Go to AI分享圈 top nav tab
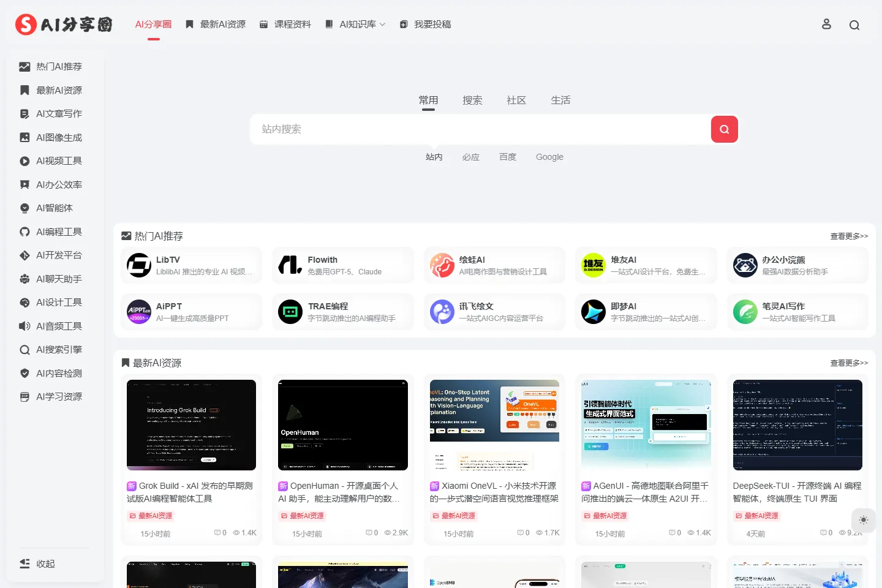Image resolution: width=882 pixels, height=588 pixels. tap(153, 24)
